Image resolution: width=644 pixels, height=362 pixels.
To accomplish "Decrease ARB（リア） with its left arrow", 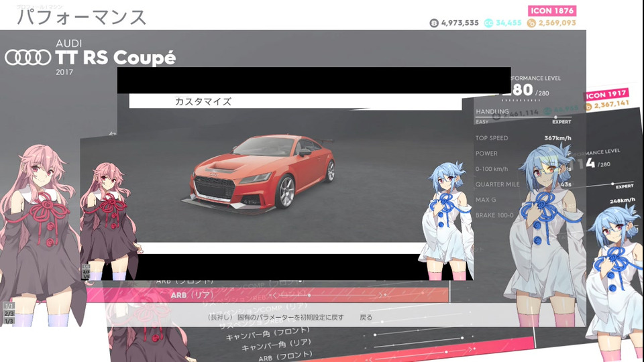I will click(x=275, y=295).
